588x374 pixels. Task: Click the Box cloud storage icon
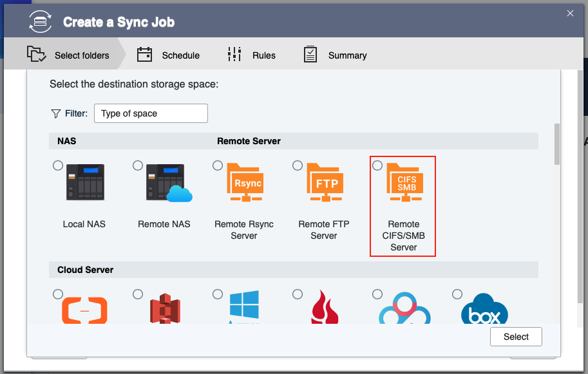(484, 310)
